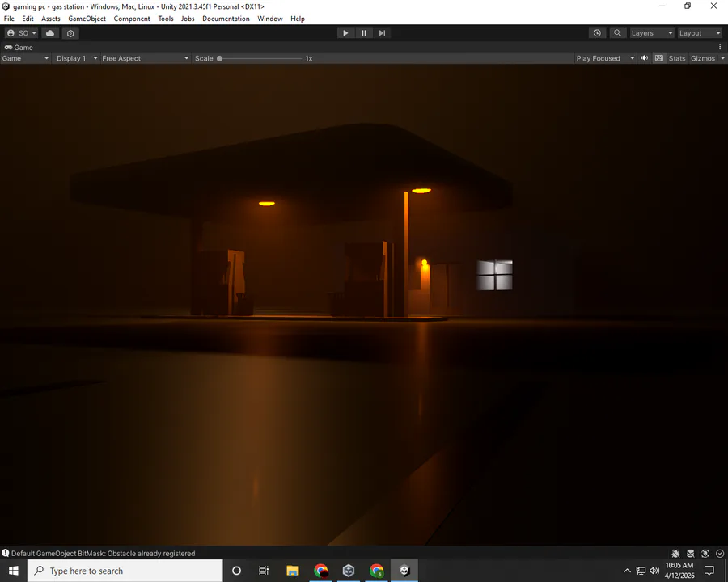This screenshot has height=582, width=728.
Task: Open the Unity version control icon
Action: pyautogui.click(x=70, y=33)
